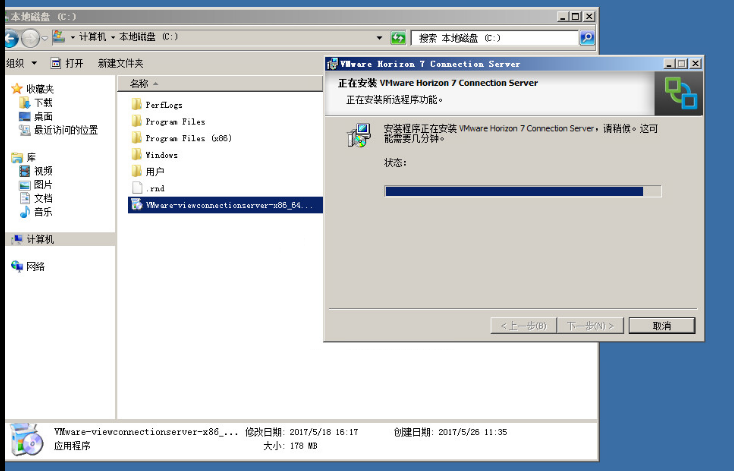Select the .rnd file

pyautogui.click(x=155, y=188)
